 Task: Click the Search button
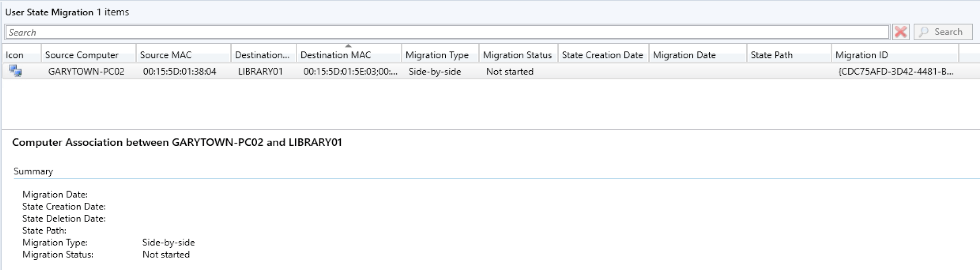click(943, 32)
